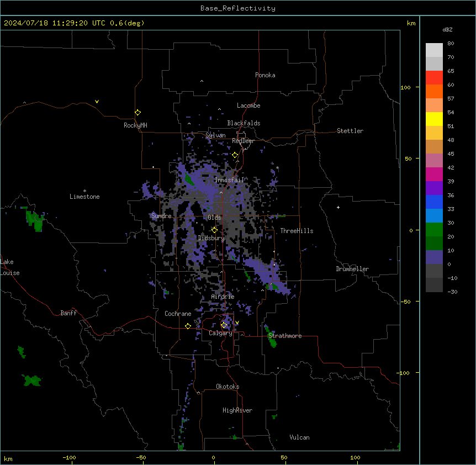Click the Lake Louise label
This screenshot has height=465, width=476.
tap(10, 267)
